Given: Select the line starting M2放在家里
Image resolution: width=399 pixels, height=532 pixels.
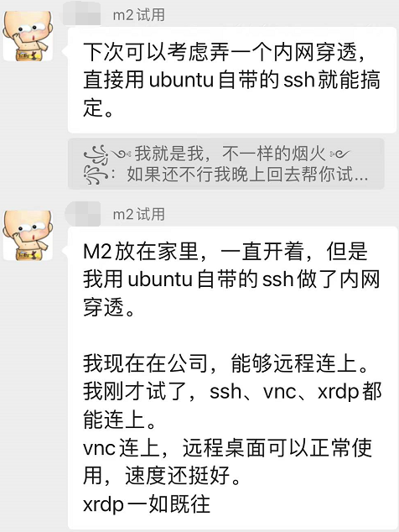Looking at the screenshot, I should click(x=225, y=252).
